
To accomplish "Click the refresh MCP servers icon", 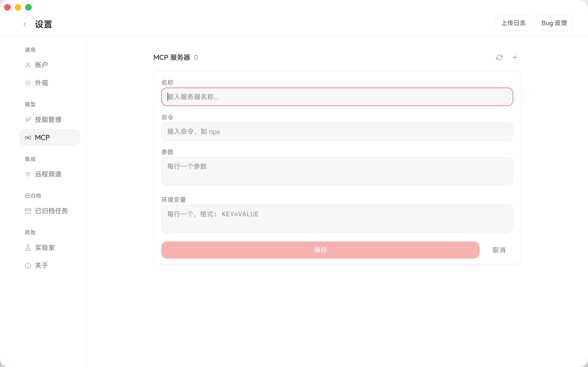I will (x=499, y=57).
